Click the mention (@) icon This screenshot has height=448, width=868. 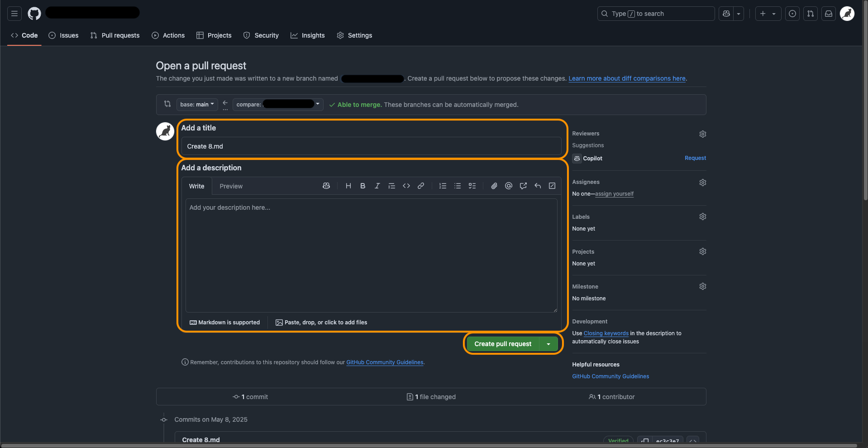[509, 186]
